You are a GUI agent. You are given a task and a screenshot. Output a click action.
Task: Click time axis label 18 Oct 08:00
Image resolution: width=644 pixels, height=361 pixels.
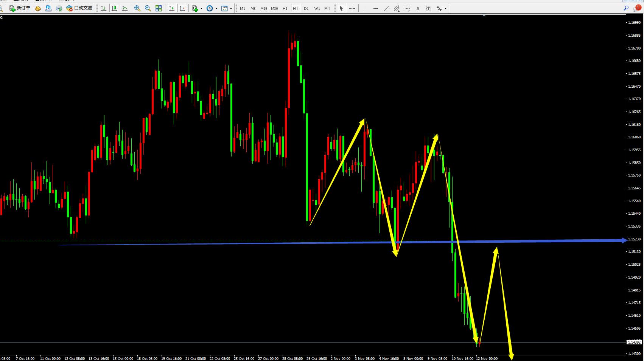147,358
